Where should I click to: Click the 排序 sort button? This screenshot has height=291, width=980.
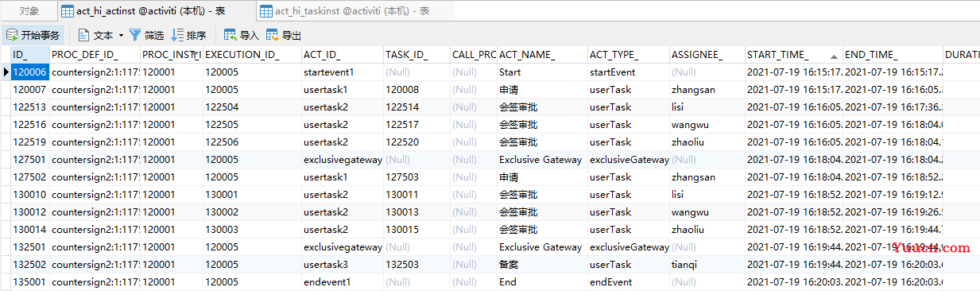click(189, 35)
